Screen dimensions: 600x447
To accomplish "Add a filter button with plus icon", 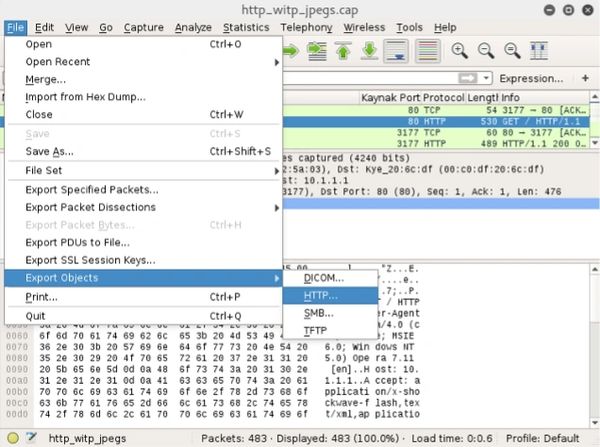I will [x=585, y=78].
